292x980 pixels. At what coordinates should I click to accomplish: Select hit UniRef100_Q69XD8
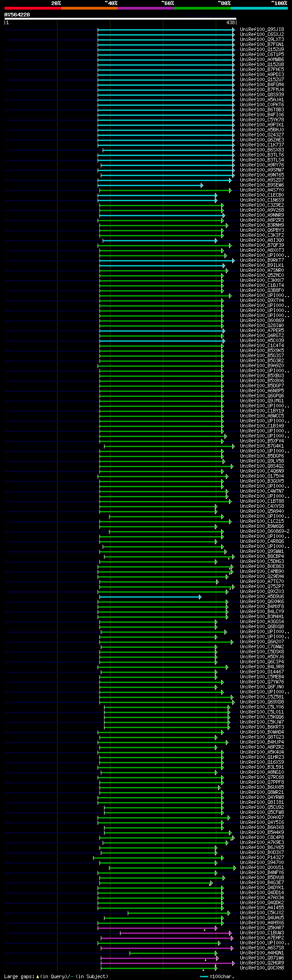coord(262,702)
